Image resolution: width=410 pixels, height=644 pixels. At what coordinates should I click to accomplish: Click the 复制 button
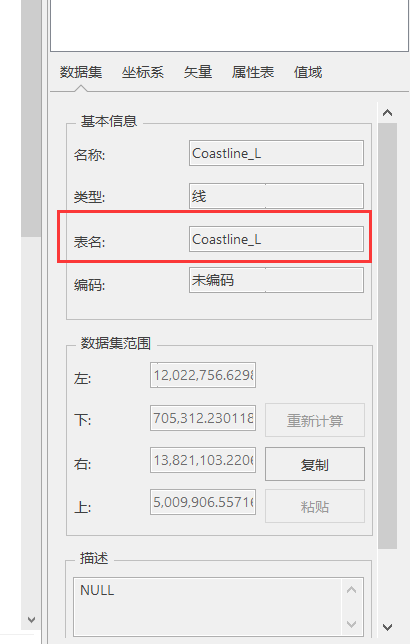coord(315,464)
